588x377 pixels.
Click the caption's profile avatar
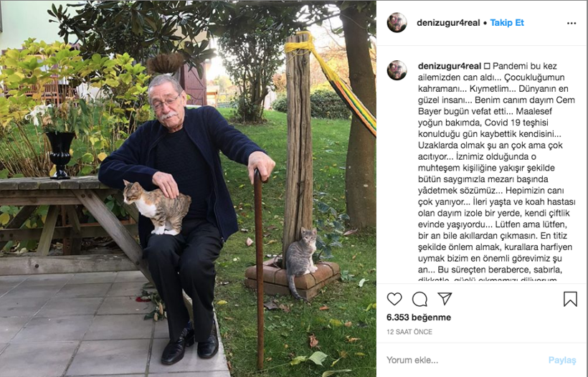(397, 70)
